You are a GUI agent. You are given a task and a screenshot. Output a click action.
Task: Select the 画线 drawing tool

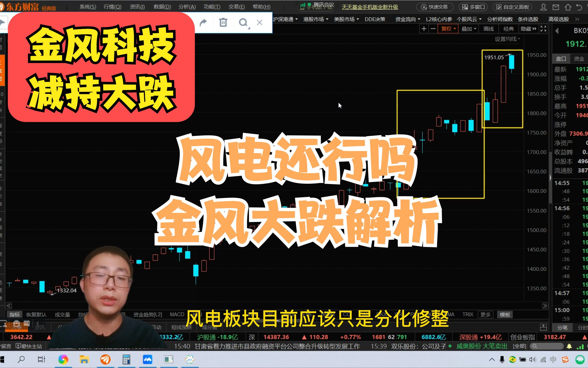pos(488,29)
